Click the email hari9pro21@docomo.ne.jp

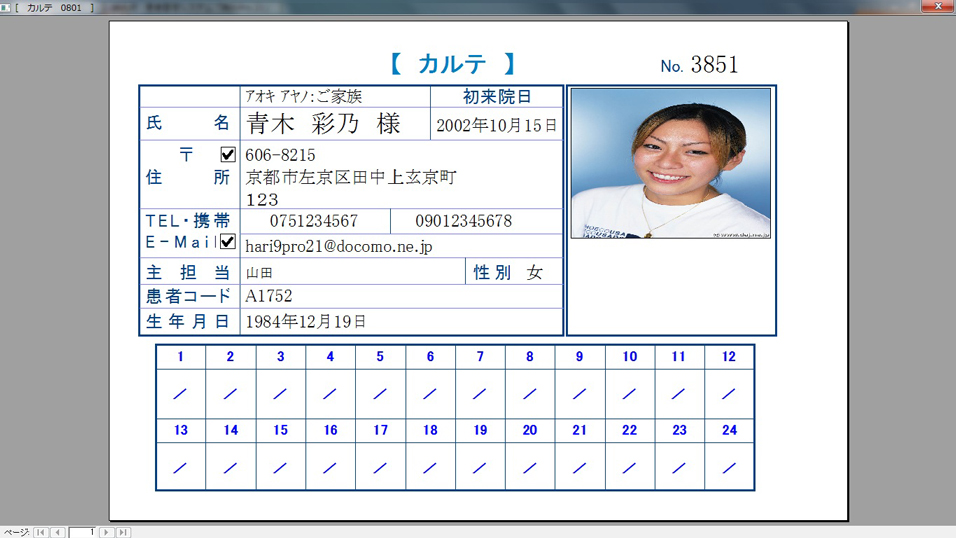pyautogui.click(x=339, y=246)
